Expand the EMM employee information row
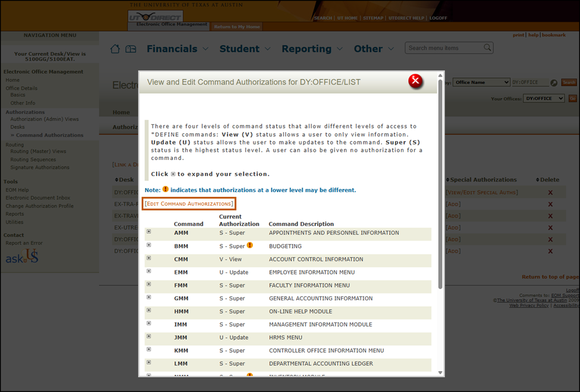 click(x=149, y=271)
